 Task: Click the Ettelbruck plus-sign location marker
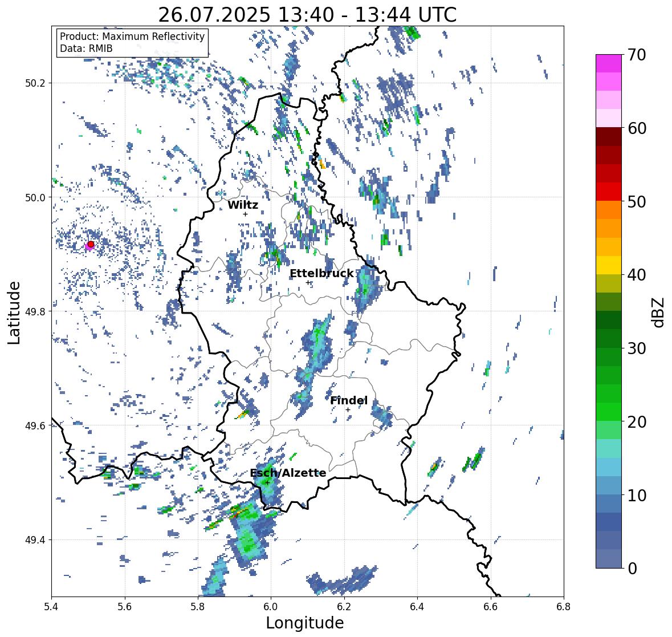308,282
